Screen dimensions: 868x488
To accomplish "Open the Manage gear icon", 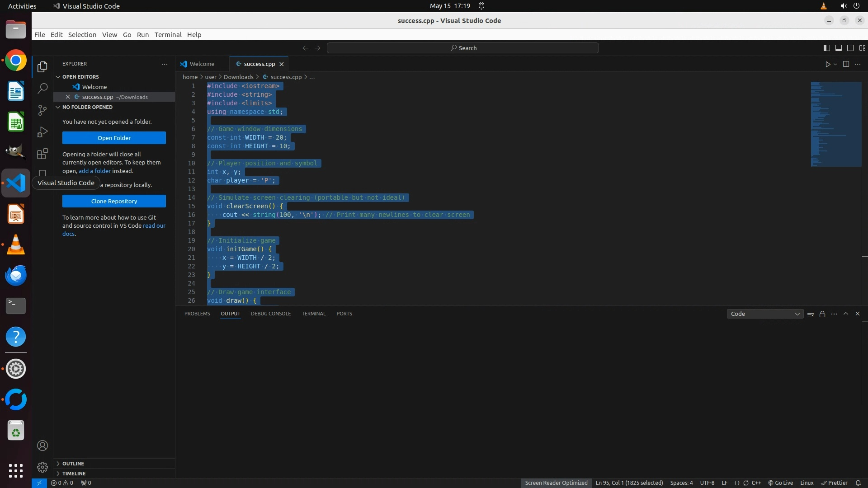I will point(42,467).
